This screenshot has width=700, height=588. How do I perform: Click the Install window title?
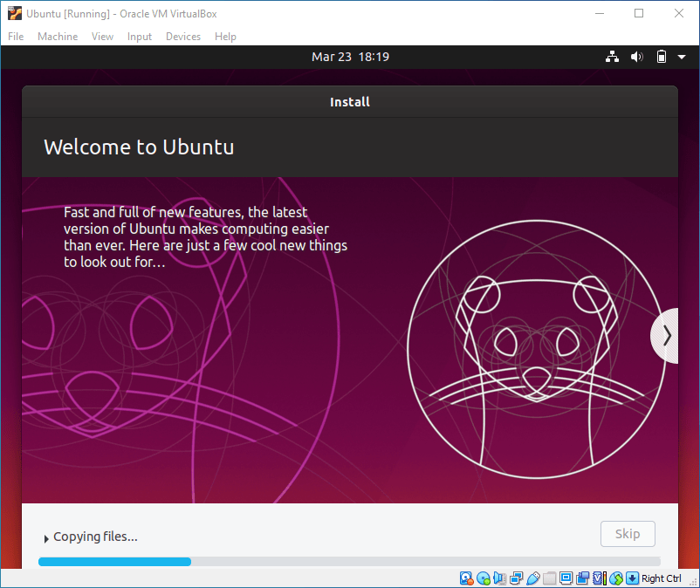point(350,102)
